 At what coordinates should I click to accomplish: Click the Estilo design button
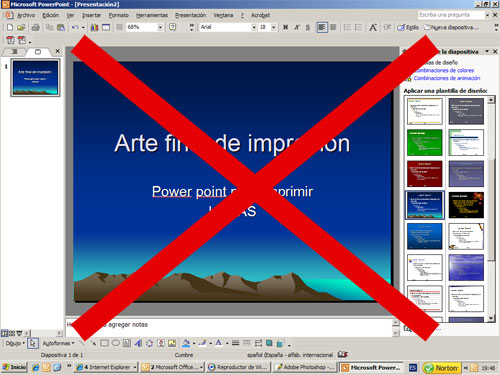(408, 27)
